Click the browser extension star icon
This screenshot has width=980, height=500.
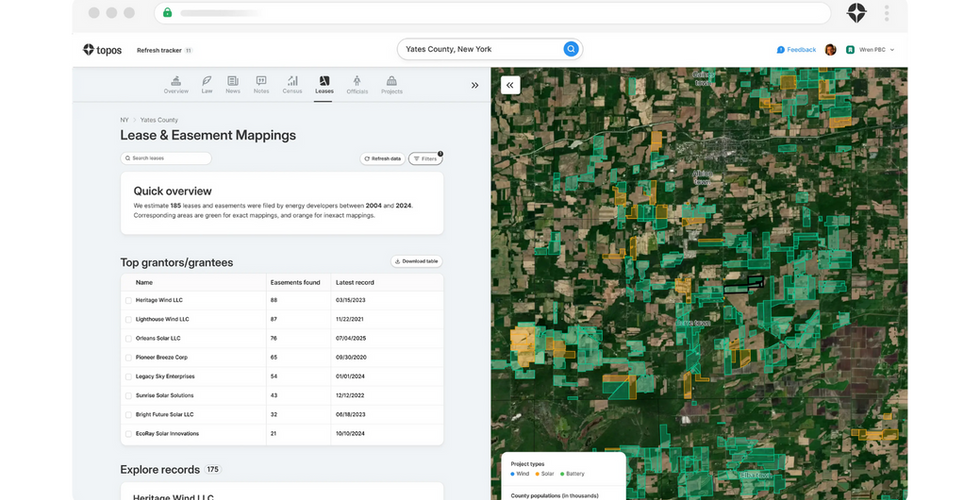pyautogui.click(x=856, y=12)
